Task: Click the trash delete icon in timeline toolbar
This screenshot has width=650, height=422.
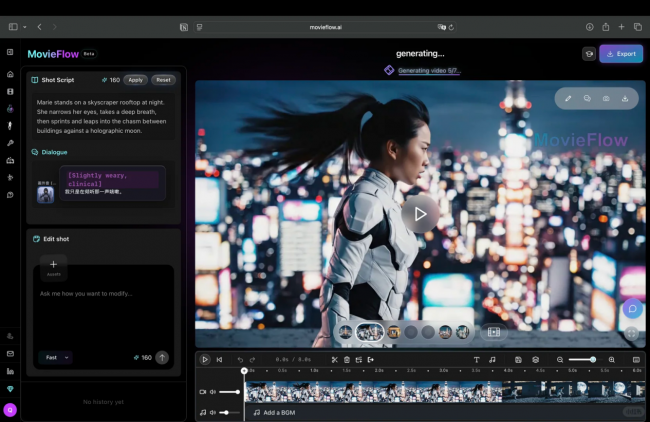Action: (347, 359)
